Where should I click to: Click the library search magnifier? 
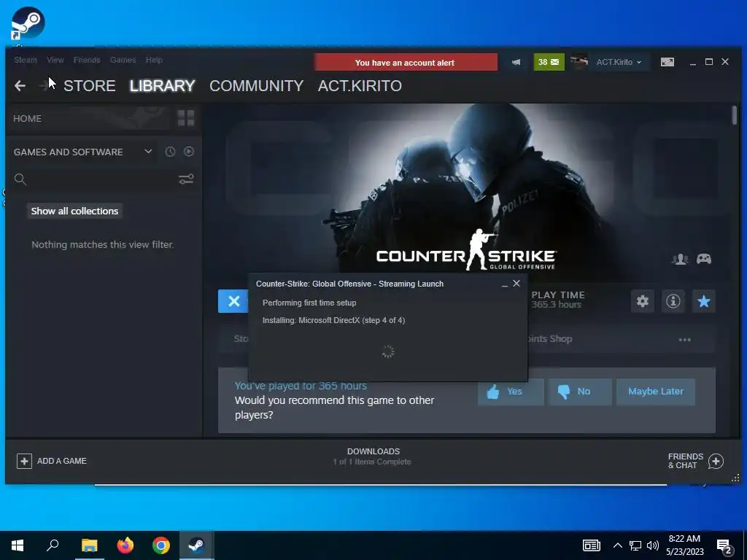tap(20, 179)
